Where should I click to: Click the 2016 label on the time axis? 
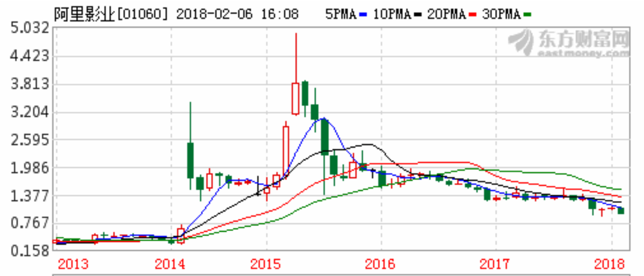(381, 264)
